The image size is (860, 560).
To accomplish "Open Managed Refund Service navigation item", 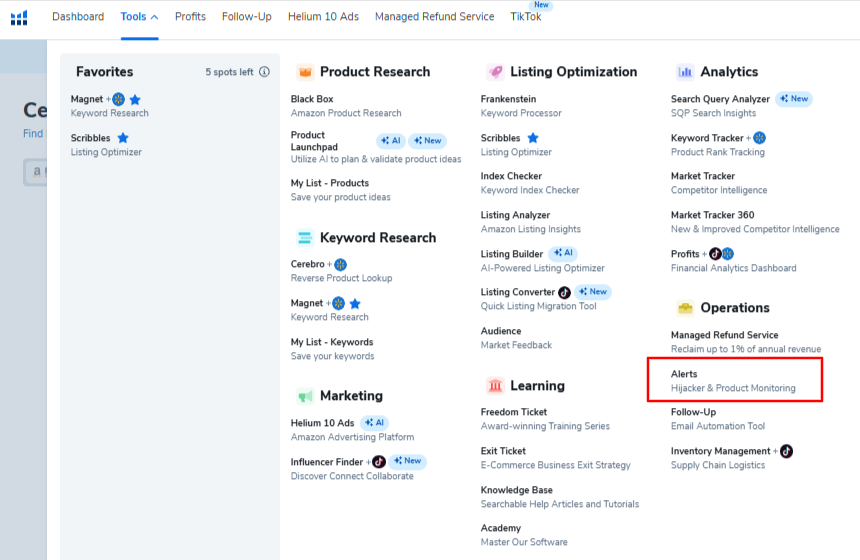I will pyautogui.click(x=434, y=16).
